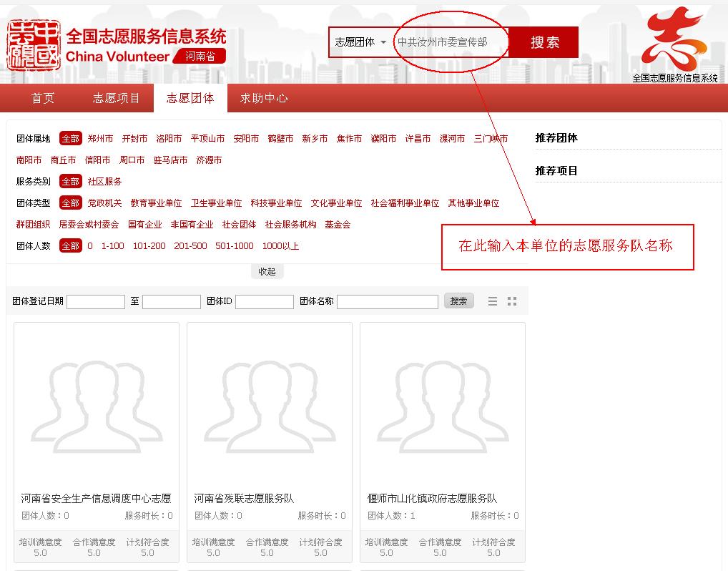Click the 团体名称 input field
This screenshot has width=728, height=571.
tap(387, 302)
